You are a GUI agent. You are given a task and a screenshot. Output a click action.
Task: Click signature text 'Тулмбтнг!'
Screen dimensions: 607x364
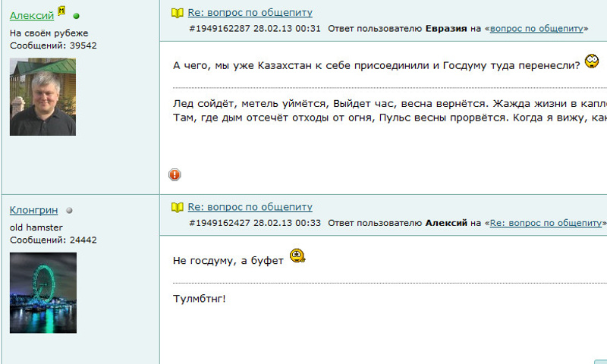click(199, 299)
